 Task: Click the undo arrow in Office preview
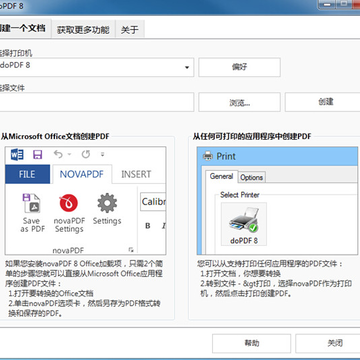click(58, 154)
